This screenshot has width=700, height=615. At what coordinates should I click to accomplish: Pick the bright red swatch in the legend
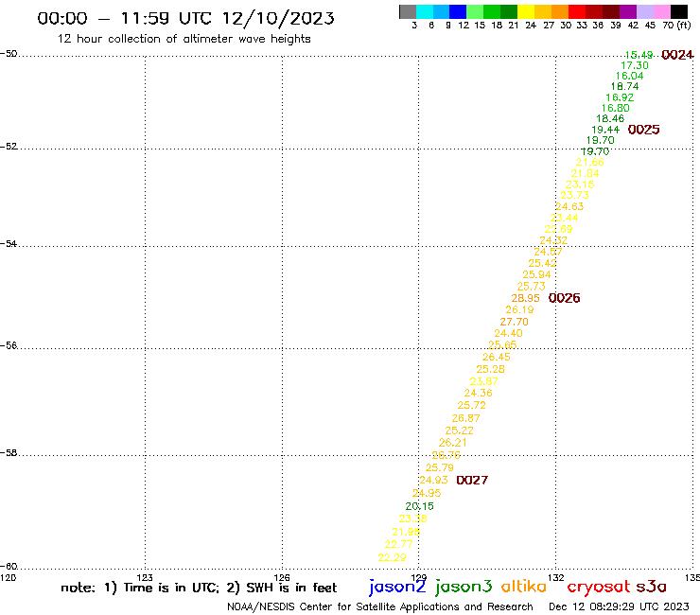point(577,11)
